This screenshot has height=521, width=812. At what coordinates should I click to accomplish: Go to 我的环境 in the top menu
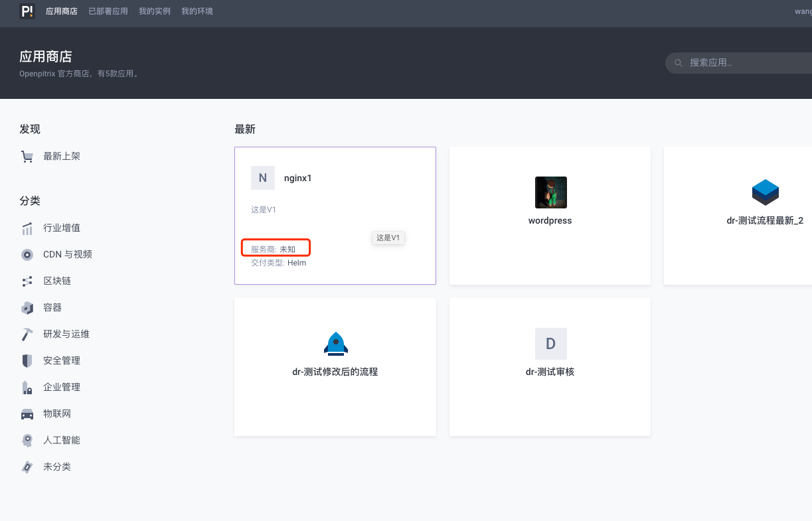pos(197,11)
